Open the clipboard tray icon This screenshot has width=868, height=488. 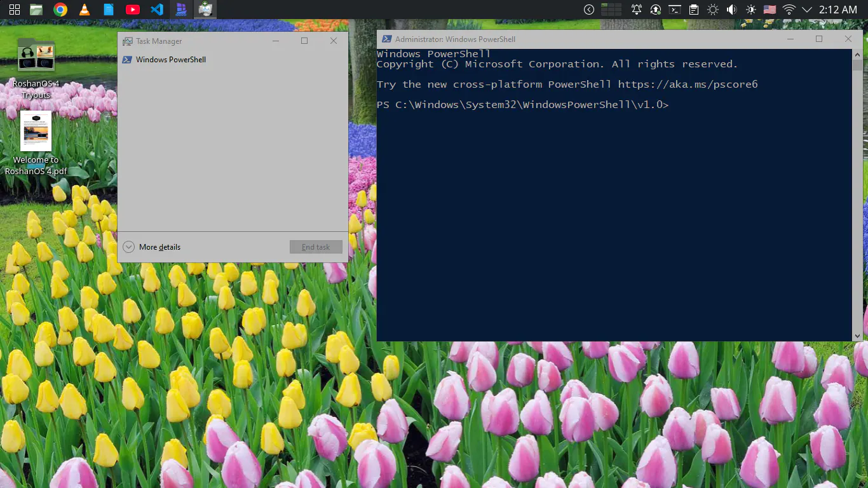point(694,10)
